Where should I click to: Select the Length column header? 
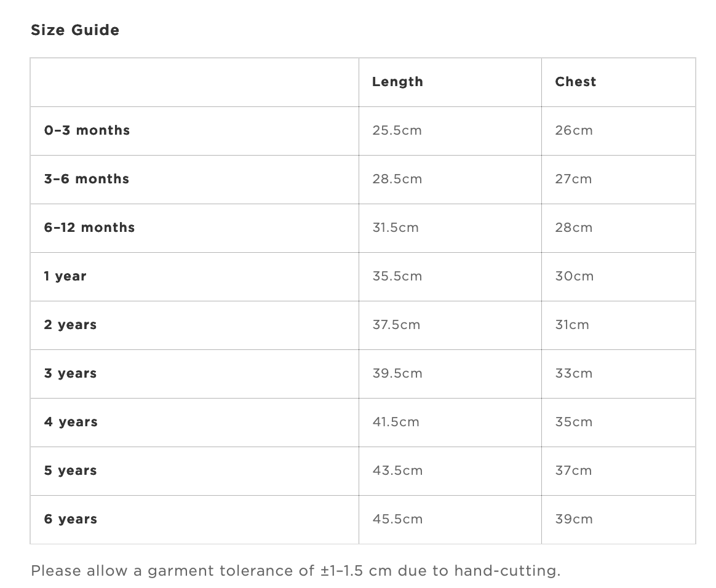[397, 82]
